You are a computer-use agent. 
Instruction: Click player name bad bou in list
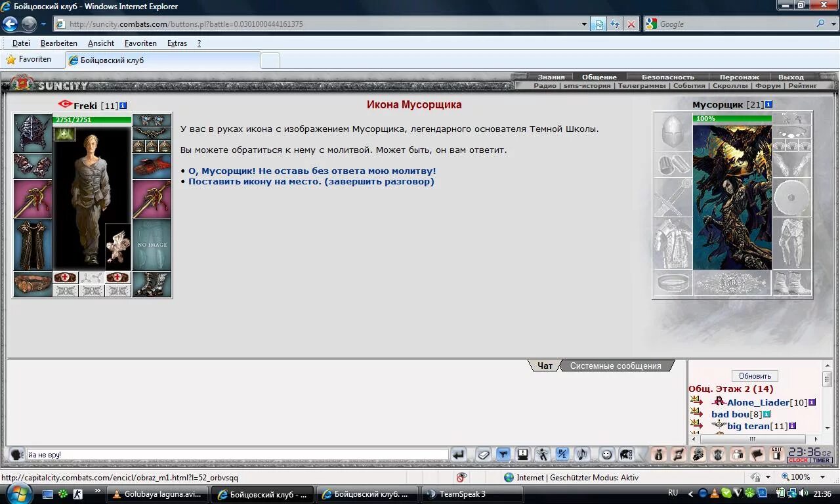coord(730,414)
